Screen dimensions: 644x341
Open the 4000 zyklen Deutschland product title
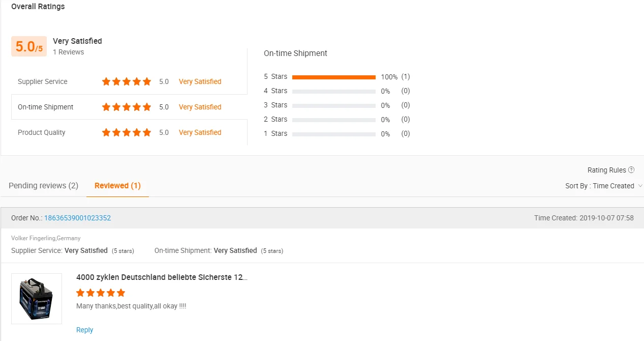pos(162,277)
